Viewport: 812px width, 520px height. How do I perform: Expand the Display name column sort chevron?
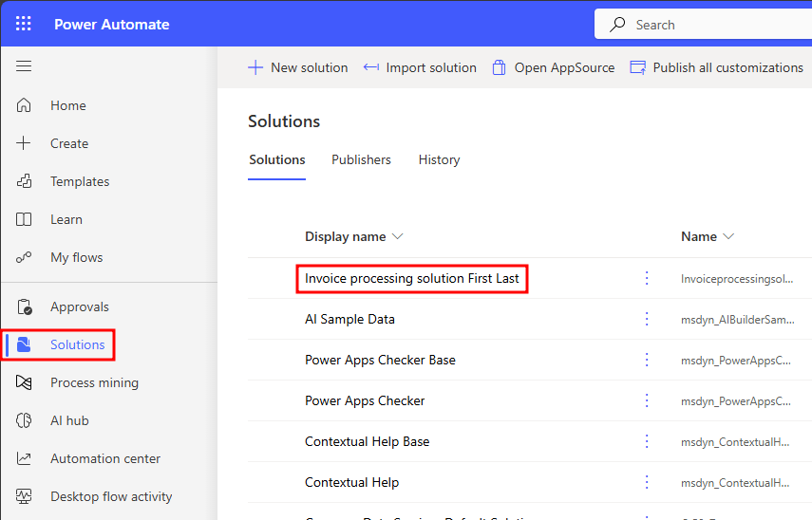[x=397, y=236]
